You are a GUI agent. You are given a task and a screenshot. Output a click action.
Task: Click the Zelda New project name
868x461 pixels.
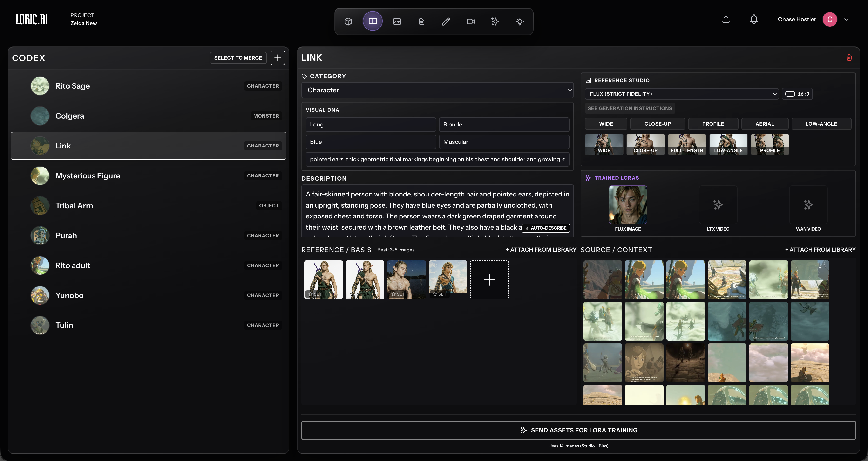84,23
